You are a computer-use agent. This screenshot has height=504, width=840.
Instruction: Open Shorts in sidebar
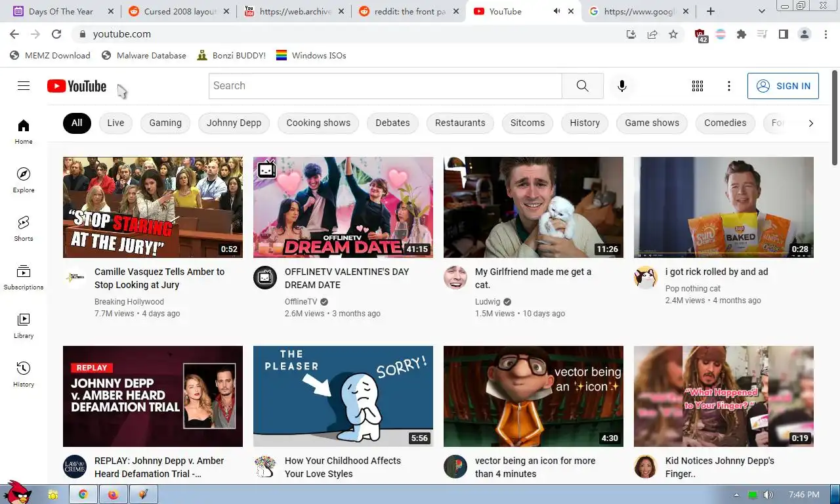tap(24, 228)
